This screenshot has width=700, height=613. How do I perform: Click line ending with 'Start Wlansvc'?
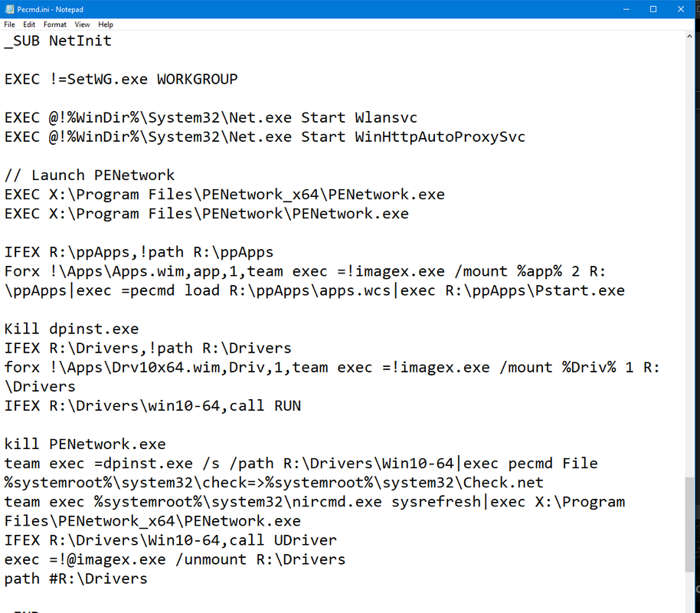pos(211,118)
